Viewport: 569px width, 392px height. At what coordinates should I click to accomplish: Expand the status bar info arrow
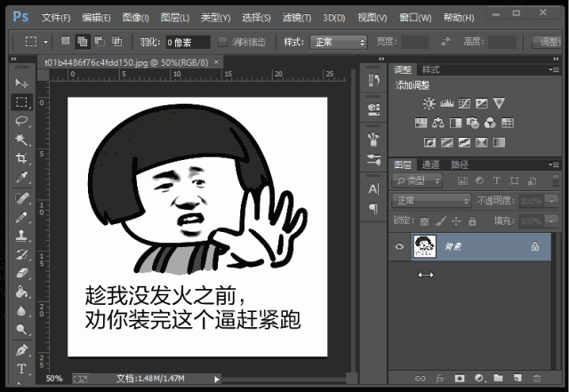pos(217,380)
